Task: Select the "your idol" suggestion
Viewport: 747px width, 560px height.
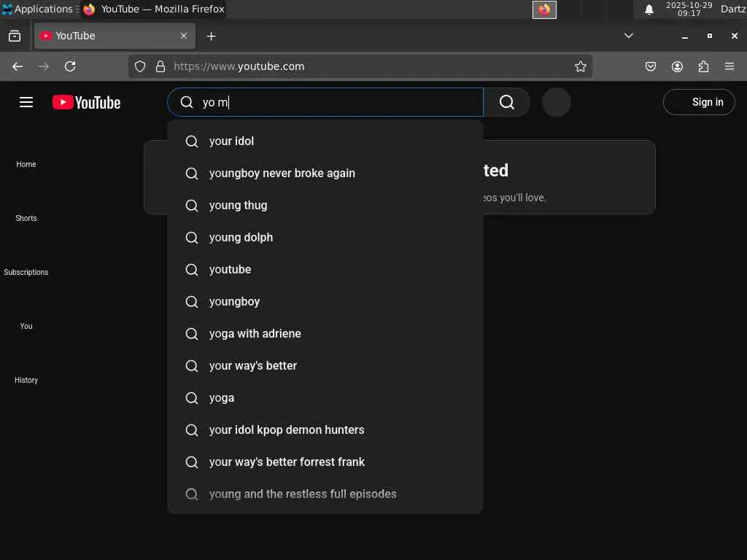Action: click(231, 141)
